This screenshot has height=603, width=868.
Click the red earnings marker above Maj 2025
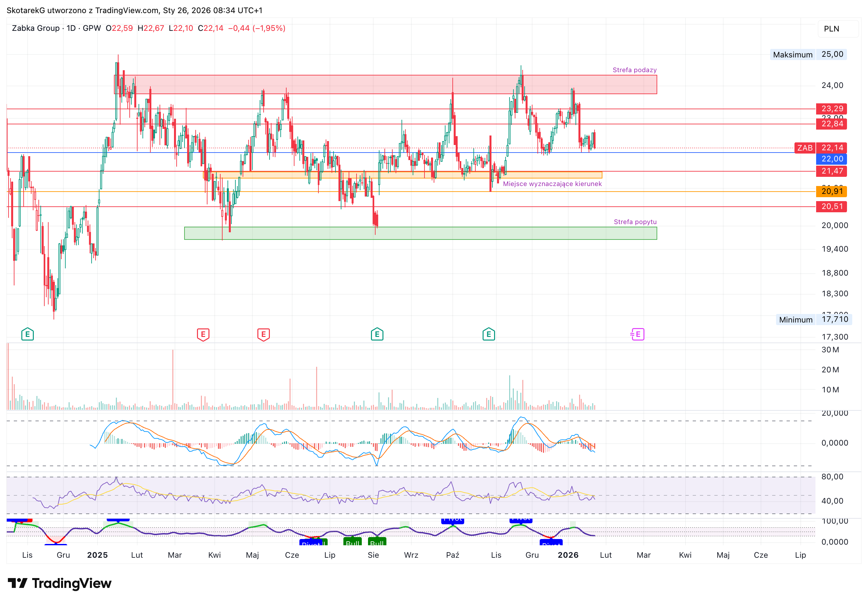pos(264,334)
